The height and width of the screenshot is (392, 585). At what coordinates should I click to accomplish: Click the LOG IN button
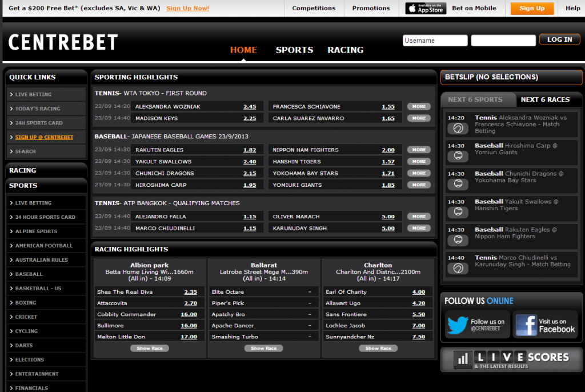tap(559, 39)
